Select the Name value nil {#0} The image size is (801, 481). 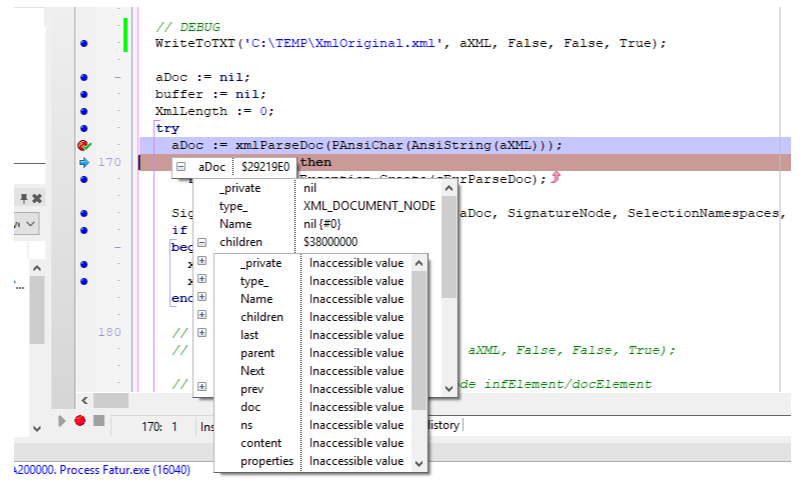(x=322, y=224)
